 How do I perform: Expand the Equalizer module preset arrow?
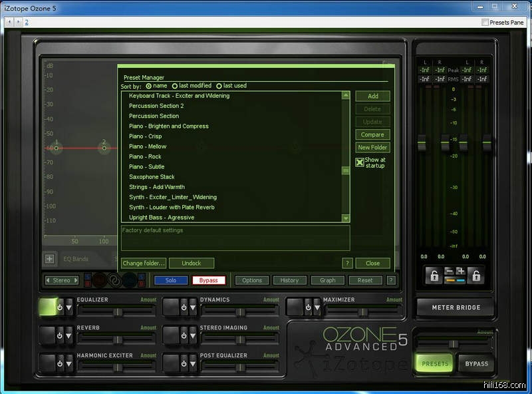click(69, 307)
